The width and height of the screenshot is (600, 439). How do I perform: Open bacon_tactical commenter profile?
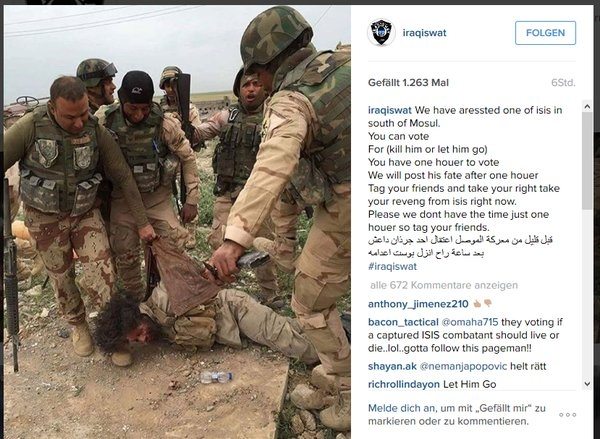[x=403, y=322]
